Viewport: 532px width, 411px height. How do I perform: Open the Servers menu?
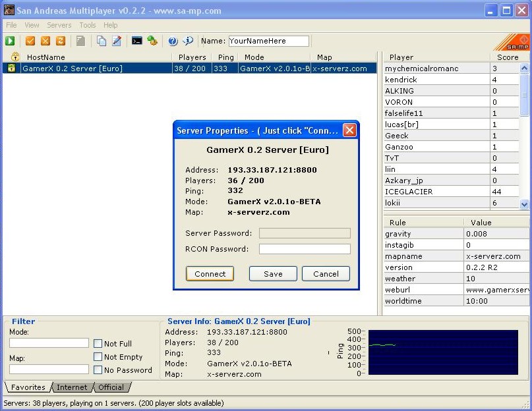(59, 25)
